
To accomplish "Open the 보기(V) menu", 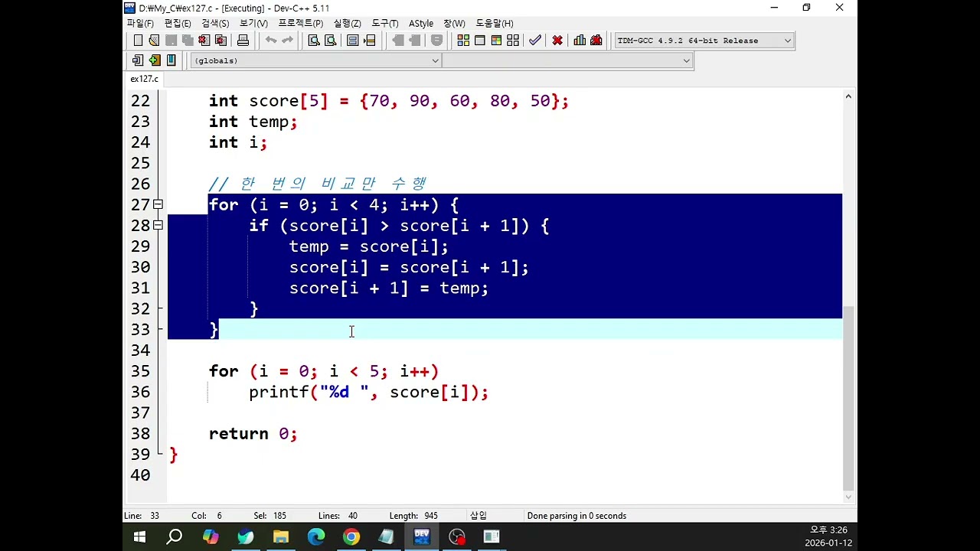I will pos(253,23).
